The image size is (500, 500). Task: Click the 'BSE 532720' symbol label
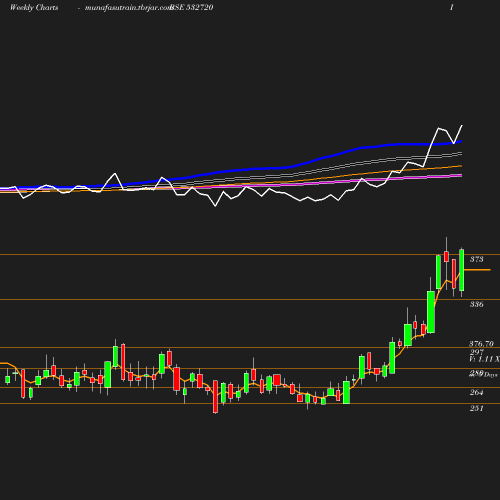pos(192,7)
